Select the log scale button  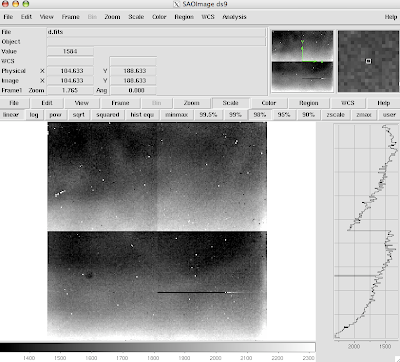(34, 115)
